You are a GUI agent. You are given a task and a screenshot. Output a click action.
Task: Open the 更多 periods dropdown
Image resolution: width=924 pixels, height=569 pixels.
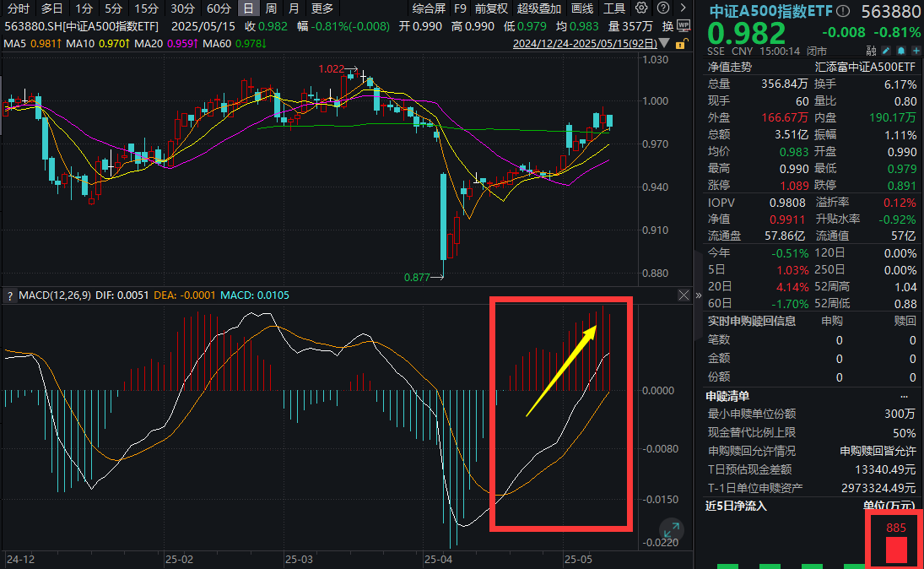click(322, 8)
